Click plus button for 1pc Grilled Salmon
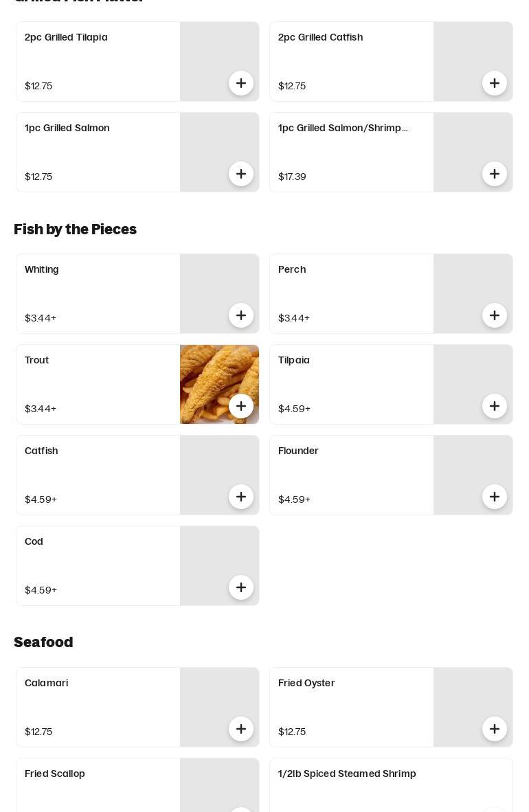The image size is (529, 812). point(241,174)
